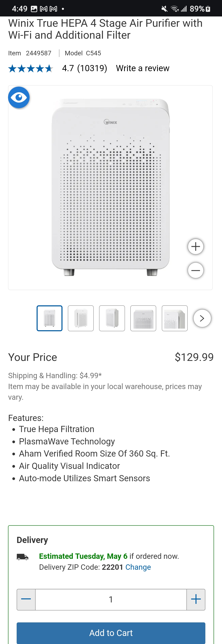Add the air purifier to cart
Image resolution: width=222 pixels, height=644 pixels.
(x=111, y=633)
